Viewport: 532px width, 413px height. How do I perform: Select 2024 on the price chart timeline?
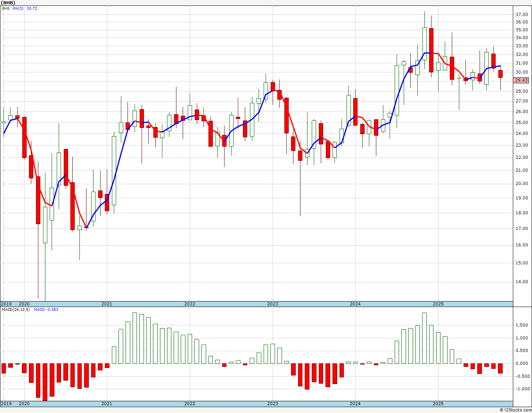[355, 304]
